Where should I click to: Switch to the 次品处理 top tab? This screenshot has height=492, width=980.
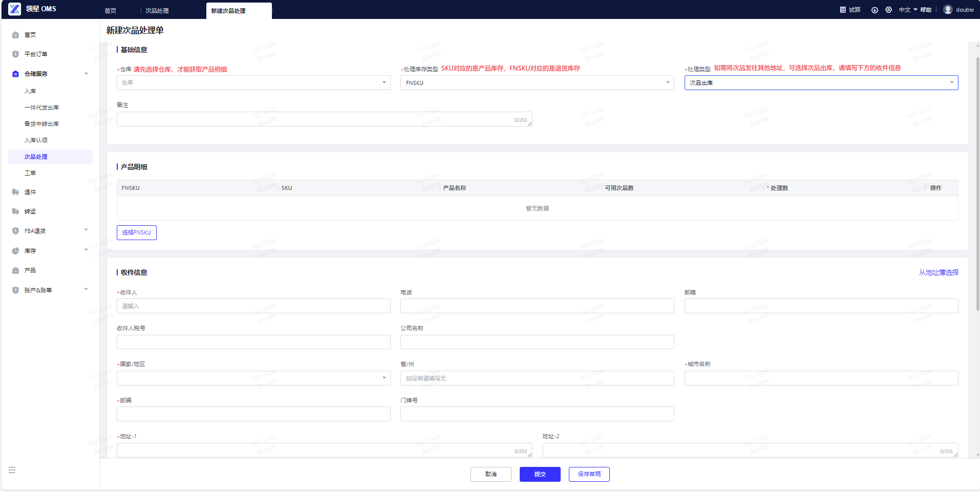click(x=157, y=11)
